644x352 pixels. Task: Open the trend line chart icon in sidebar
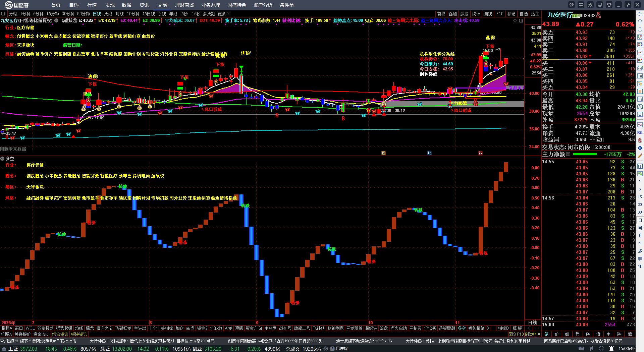pyautogui.click(x=640, y=53)
